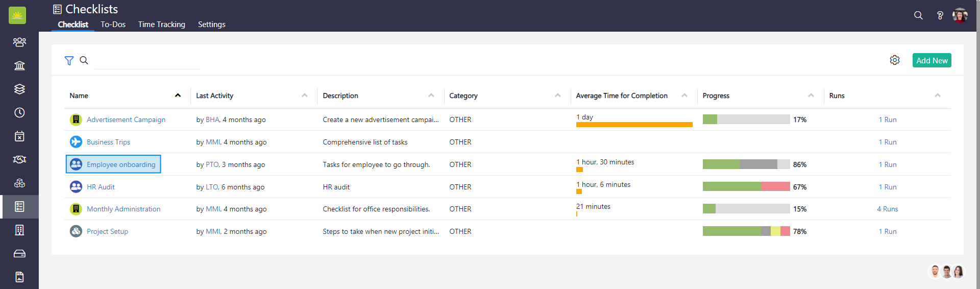
Task: Open the Time Tracking tab
Action: [161, 25]
